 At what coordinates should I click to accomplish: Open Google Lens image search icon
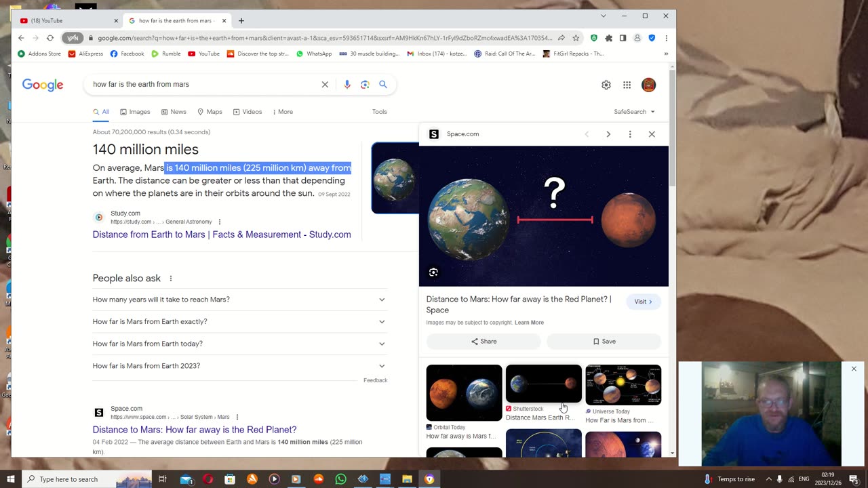[x=365, y=84]
